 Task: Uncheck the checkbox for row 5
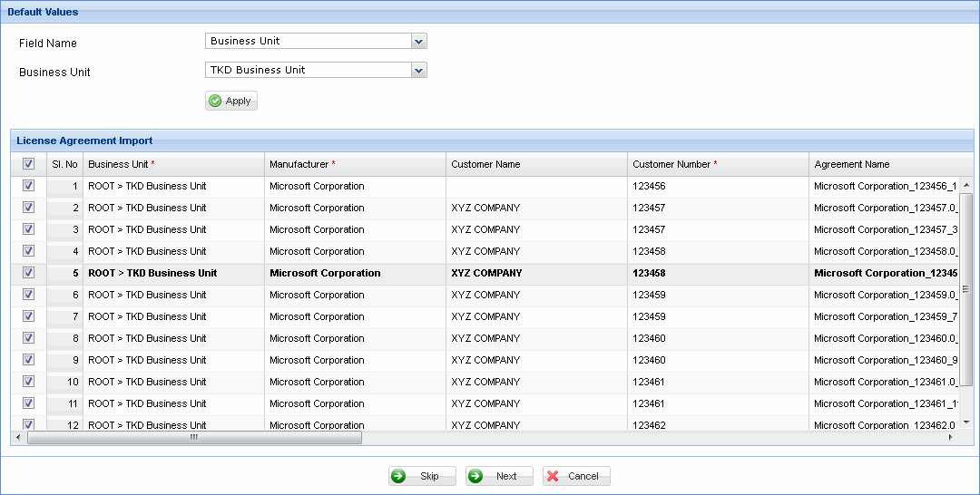28,273
